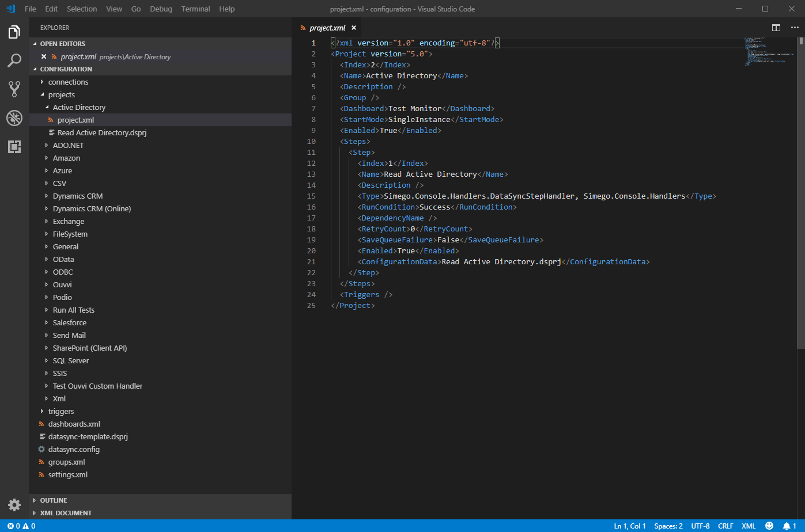Screen dimensions: 805x532
Task: Place cursor on the ConfigurationData line
Action: (504, 261)
